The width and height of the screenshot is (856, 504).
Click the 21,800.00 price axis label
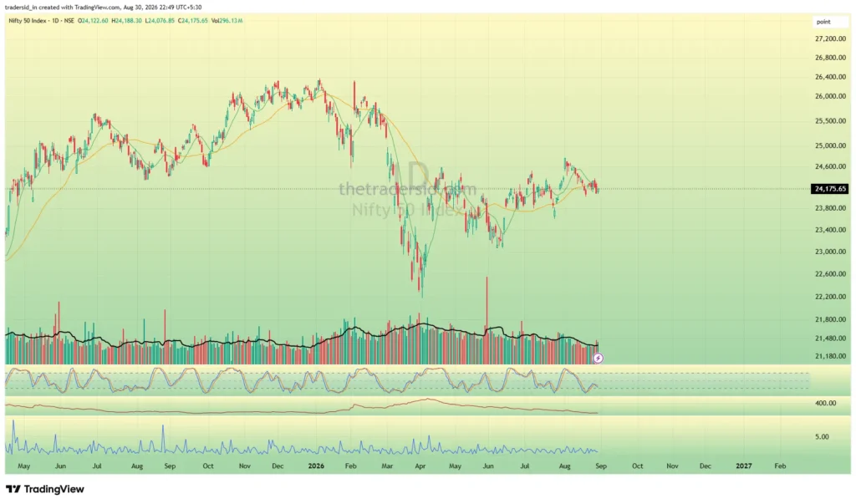pyautogui.click(x=830, y=319)
